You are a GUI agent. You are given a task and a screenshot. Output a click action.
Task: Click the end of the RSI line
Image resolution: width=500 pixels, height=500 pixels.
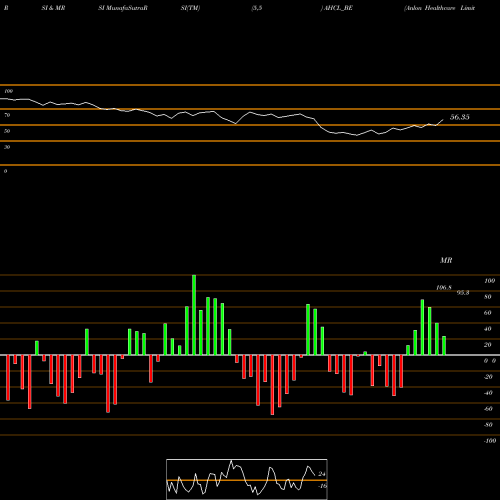443,119
